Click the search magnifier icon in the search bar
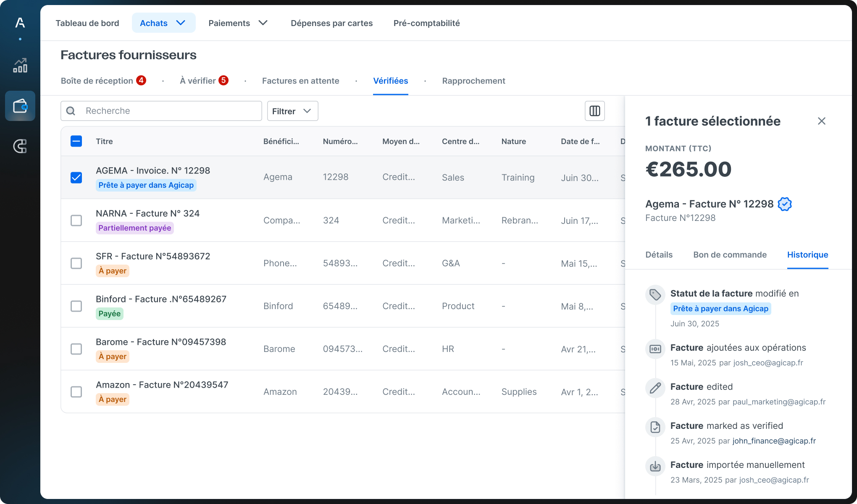 (71, 110)
